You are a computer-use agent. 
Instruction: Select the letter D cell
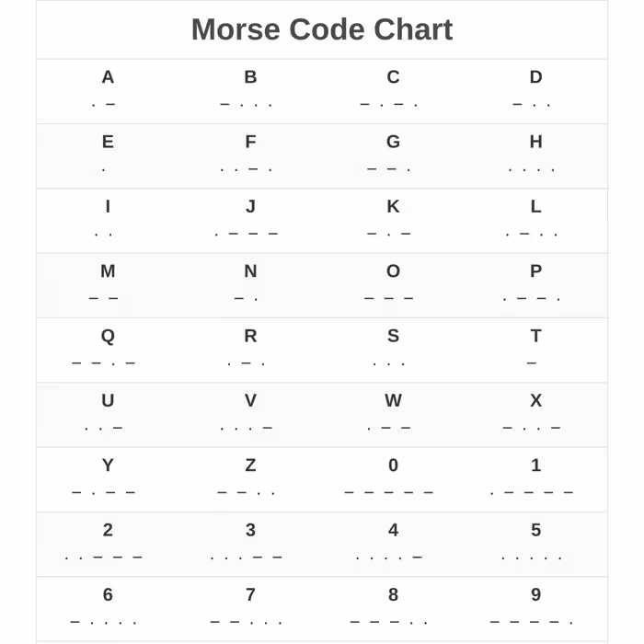click(x=535, y=90)
